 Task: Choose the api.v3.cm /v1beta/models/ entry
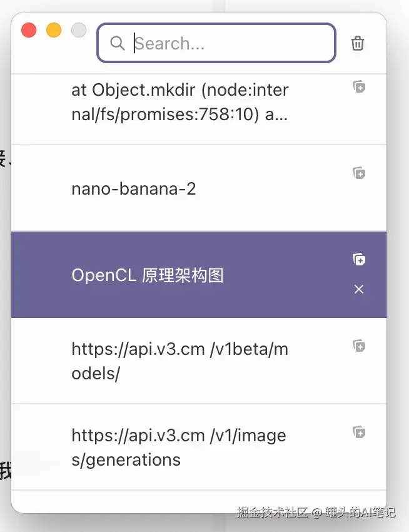(x=179, y=361)
